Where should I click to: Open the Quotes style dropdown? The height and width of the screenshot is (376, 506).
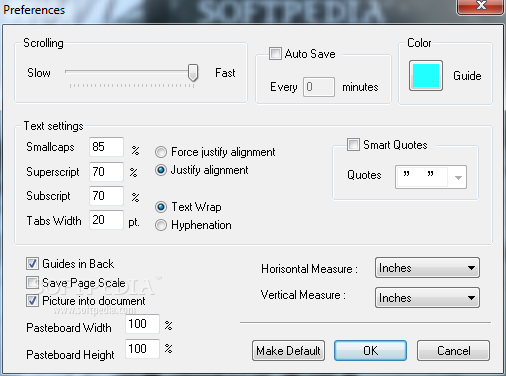[431, 177]
